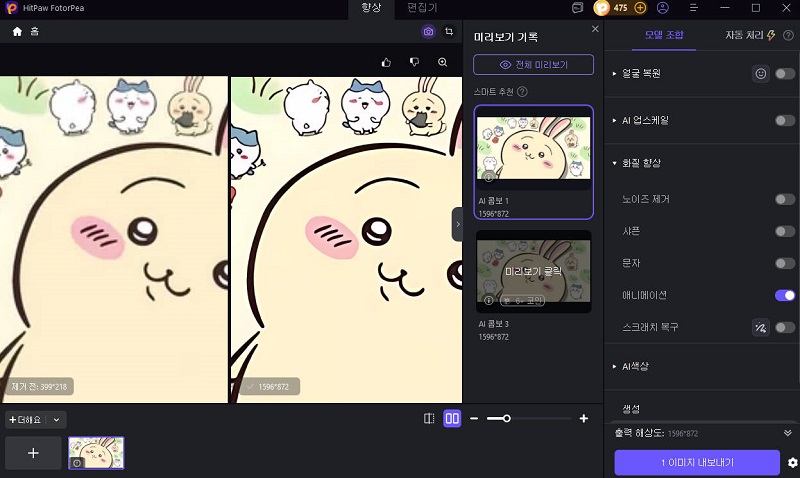Screen dimensions: 800x478
Task: Disable the 애니메이션 switch
Action: click(x=785, y=295)
